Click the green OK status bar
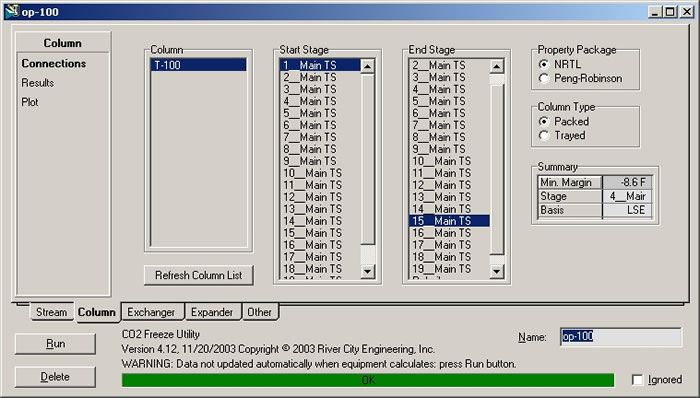Image resolution: width=700 pixels, height=398 pixels. 368,380
